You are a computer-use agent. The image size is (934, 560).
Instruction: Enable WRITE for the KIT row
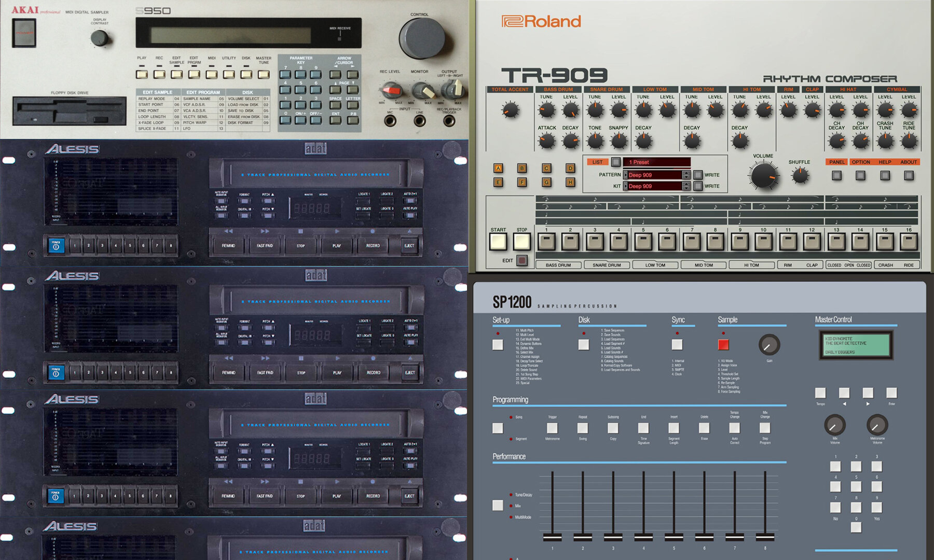coord(698,186)
